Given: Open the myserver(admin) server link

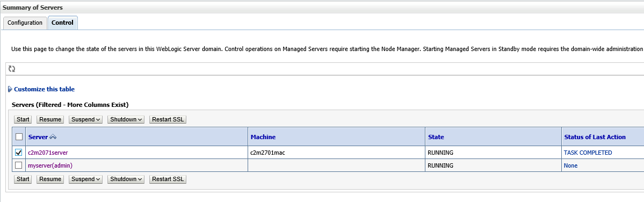Looking at the screenshot, I should (50, 165).
